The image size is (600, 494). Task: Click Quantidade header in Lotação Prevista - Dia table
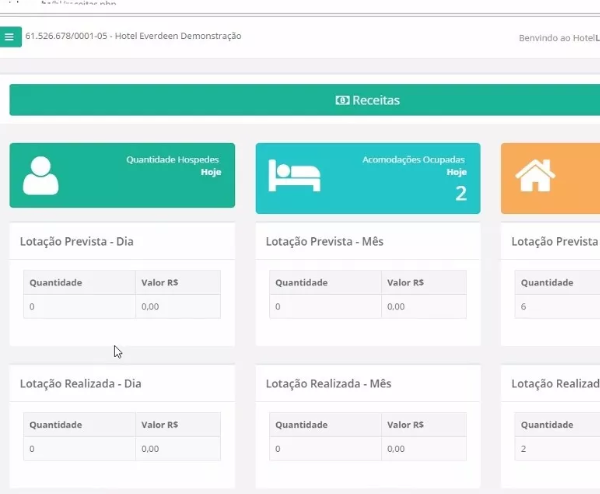56,283
